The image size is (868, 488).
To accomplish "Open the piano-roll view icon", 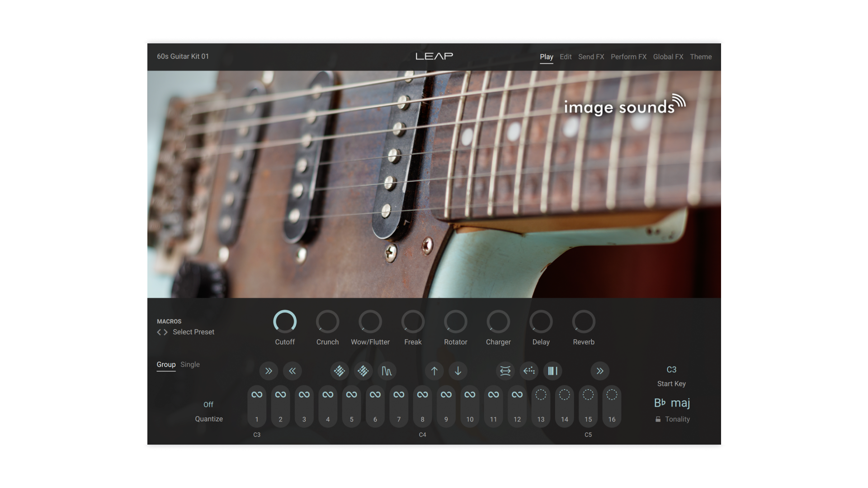I will (552, 371).
